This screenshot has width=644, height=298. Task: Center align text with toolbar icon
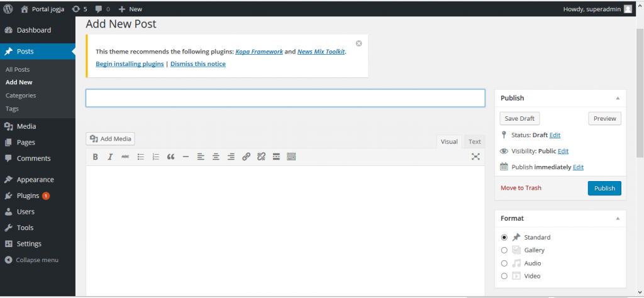[216, 157]
